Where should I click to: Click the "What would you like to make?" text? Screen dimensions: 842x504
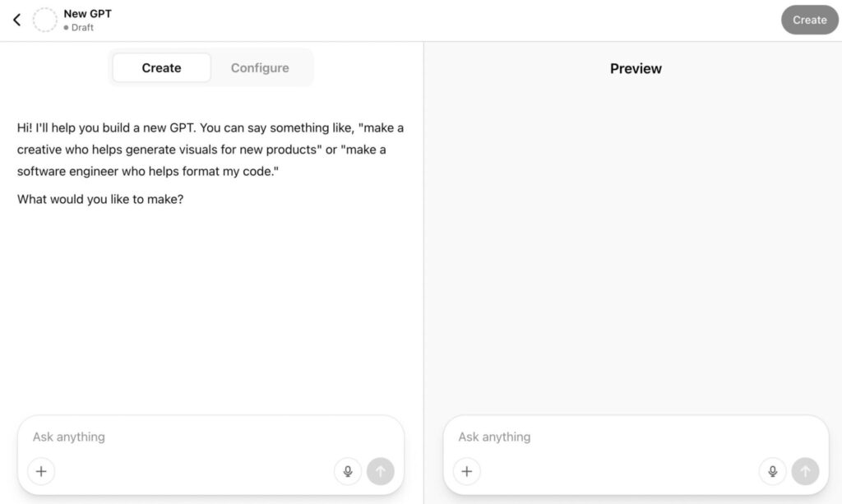click(100, 199)
